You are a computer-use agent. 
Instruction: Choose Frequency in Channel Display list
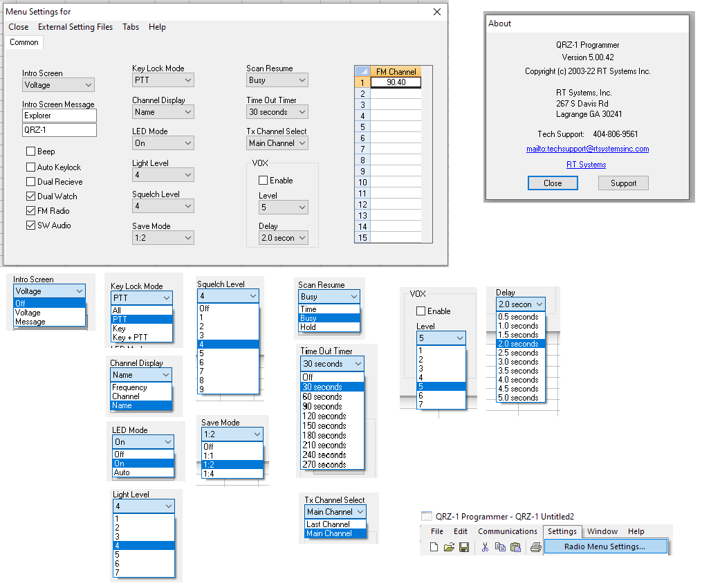[141, 387]
